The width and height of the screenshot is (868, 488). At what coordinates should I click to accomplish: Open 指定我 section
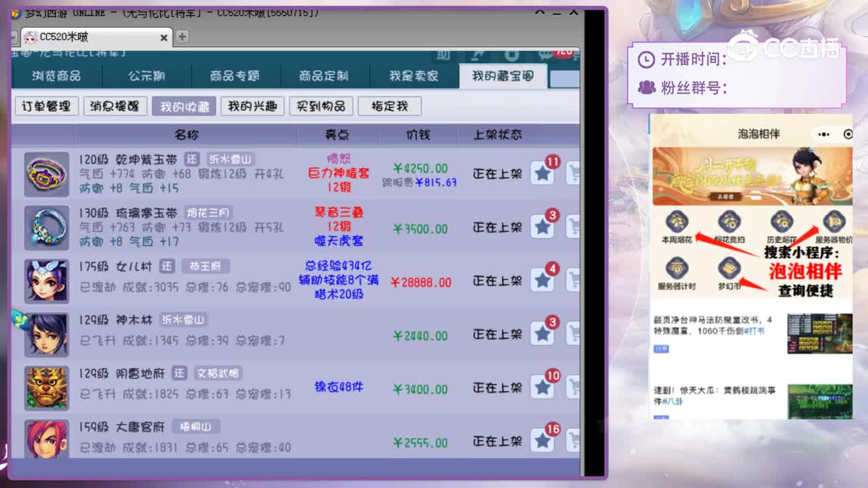tap(389, 106)
